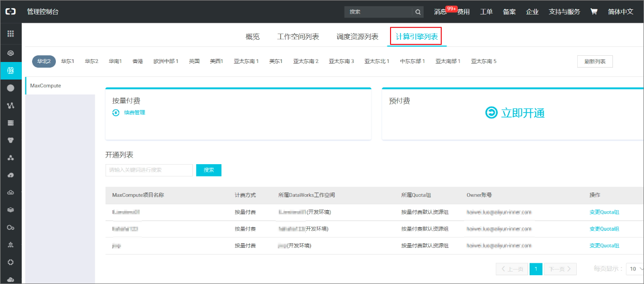The width and height of the screenshot is (644, 284).
Task: Choose the 中东东部1 region
Action: coord(413,61)
